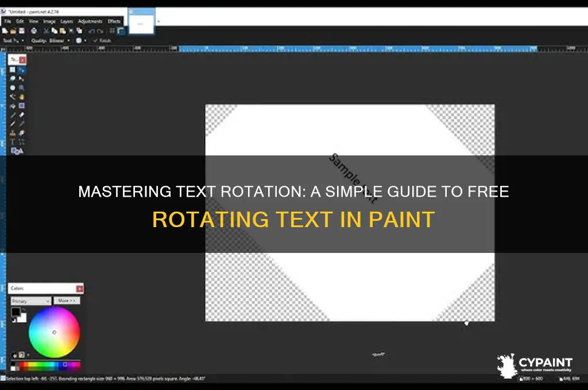The image size is (588, 390).
Task: Click the More >> button in Colors
Action: point(67,301)
